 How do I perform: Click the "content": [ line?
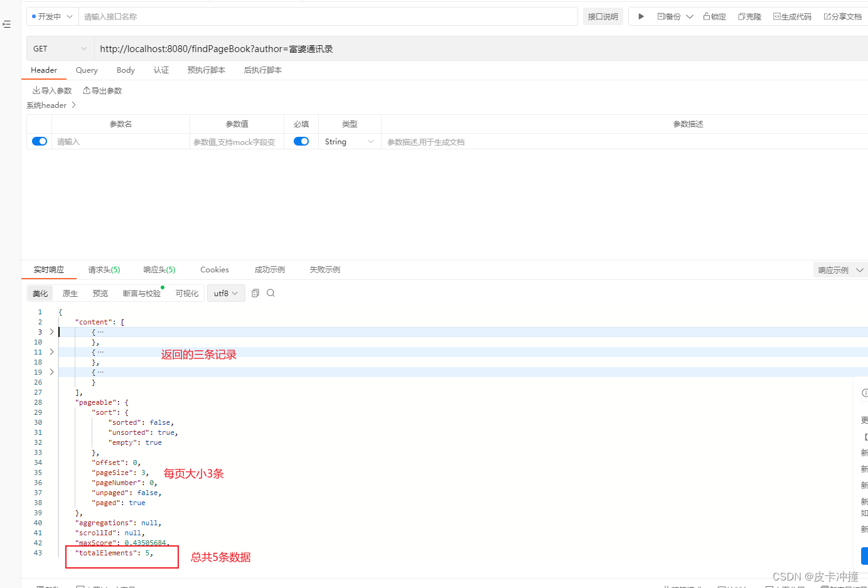[x=100, y=322]
